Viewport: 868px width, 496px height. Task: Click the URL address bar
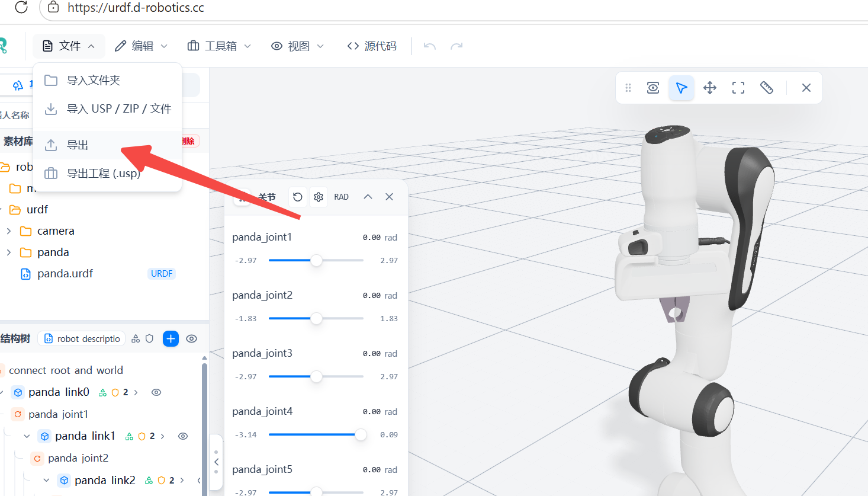453,8
